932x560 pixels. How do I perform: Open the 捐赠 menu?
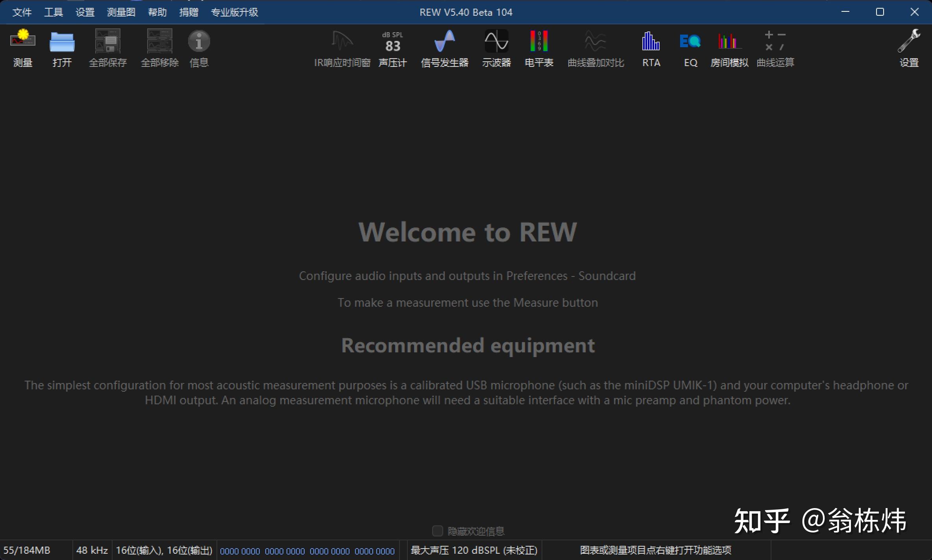click(189, 12)
